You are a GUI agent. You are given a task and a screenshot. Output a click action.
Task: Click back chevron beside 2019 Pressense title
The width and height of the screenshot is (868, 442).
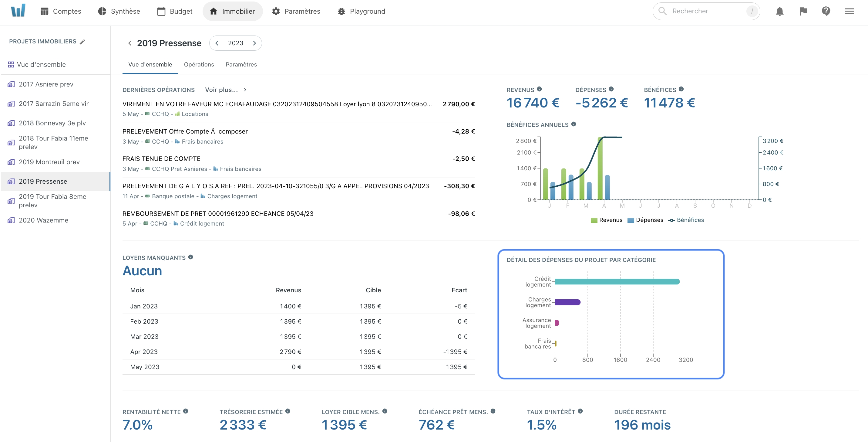pyautogui.click(x=130, y=43)
